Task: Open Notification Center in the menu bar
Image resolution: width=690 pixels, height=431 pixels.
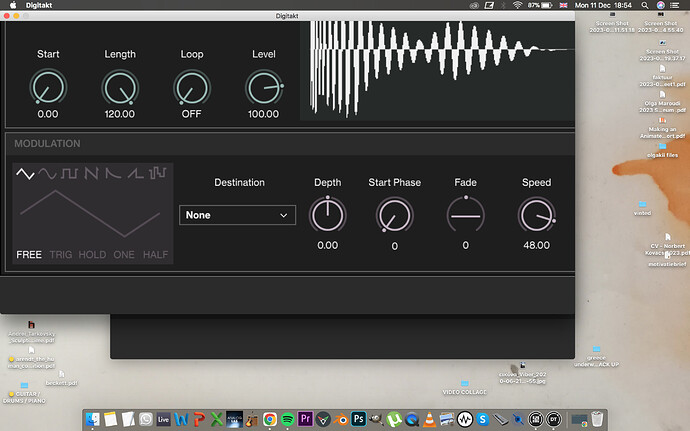Action: click(675, 5)
